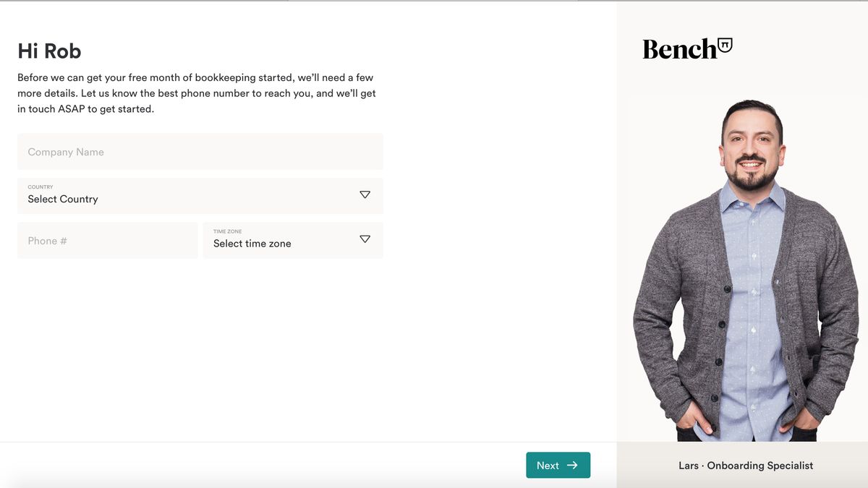This screenshot has height=488, width=868.
Task: Click the Lars · Onboarding Specialist caption
Action: [746, 466]
